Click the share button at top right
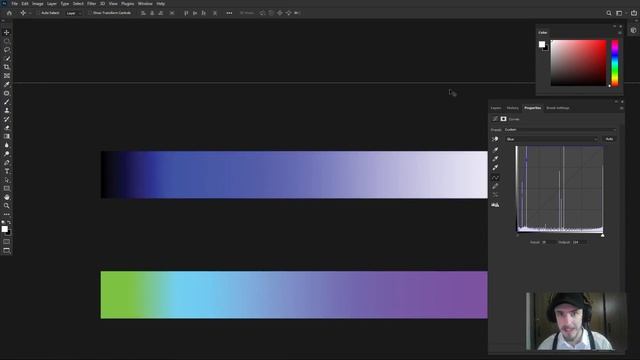 tap(633, 13)
